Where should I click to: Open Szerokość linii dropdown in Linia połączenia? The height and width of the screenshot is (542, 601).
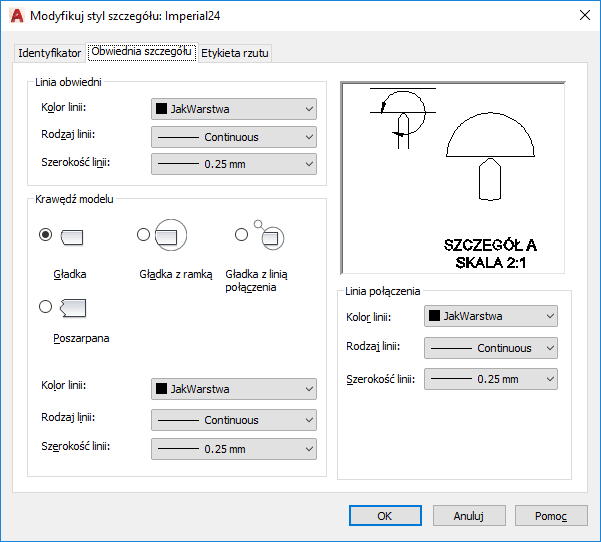(x=491, y=379)
